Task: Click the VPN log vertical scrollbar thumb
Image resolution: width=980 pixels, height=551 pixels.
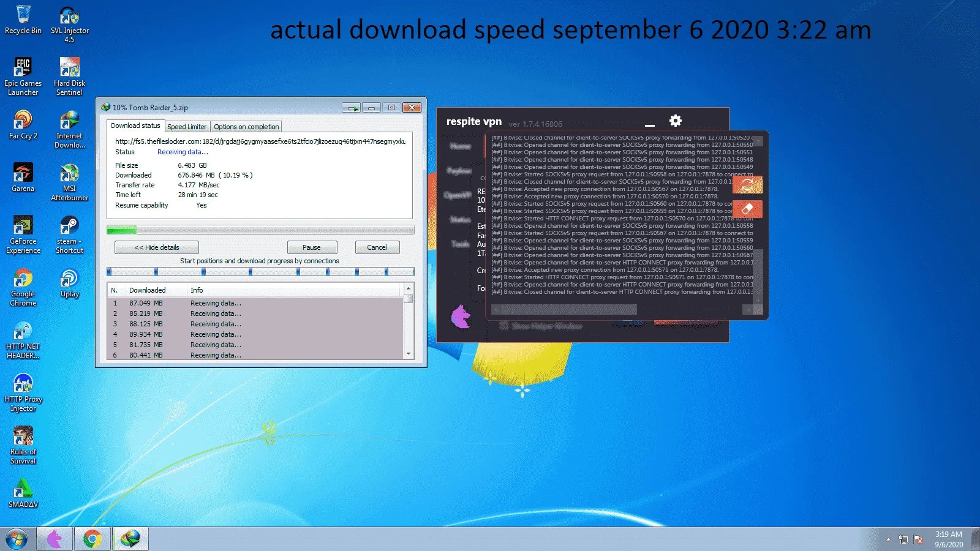Action: pos(758,272)
